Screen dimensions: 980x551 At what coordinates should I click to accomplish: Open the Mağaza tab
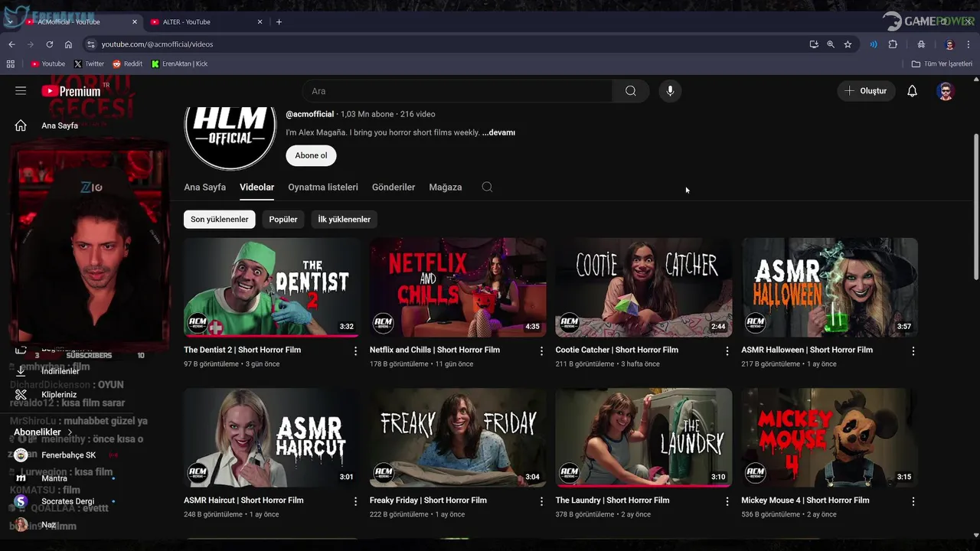point(446,187)
